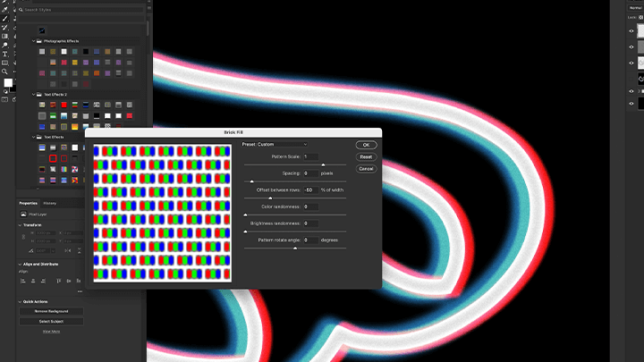This screenshot has width=644, height=362.
Task: Hide the top layer with eye icon
Action: (631, 30)
